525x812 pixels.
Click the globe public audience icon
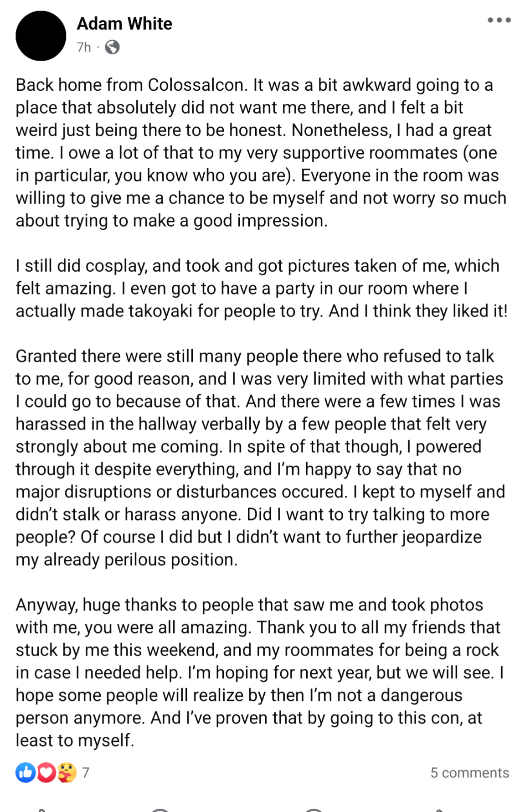[x=112, y=47]
